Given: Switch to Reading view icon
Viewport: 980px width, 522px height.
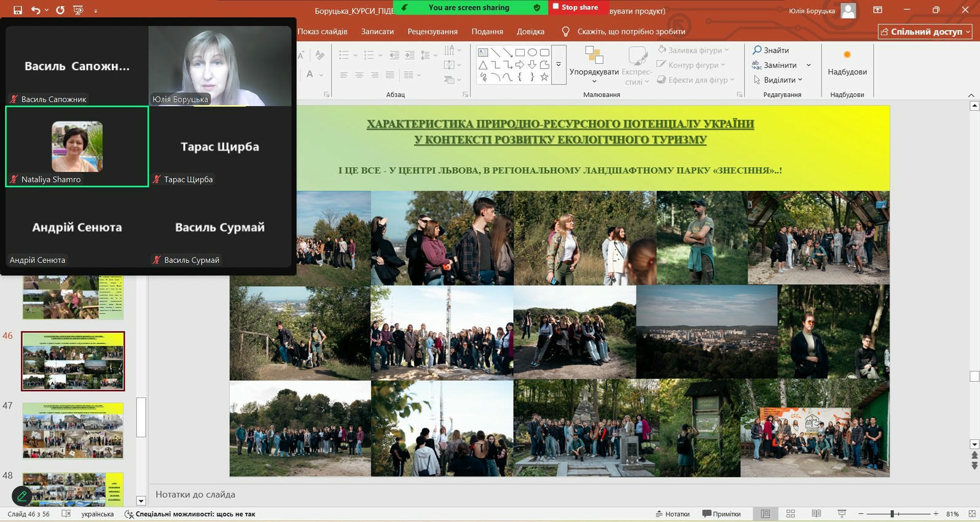Looking at the screenshot, I should tap(816, 513).
